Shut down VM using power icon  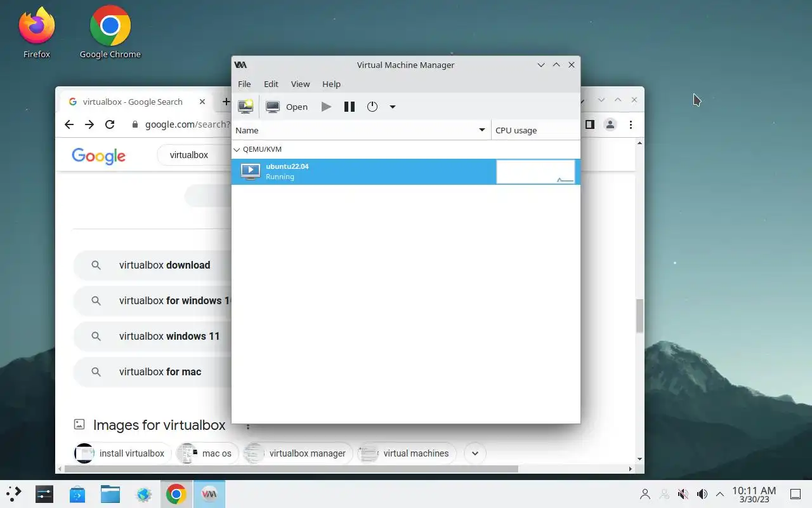click(372, 107)
